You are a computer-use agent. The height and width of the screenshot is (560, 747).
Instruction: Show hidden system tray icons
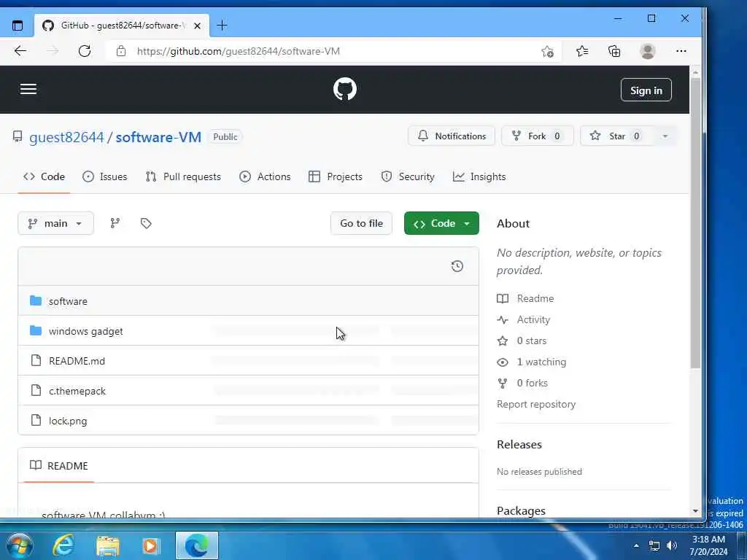tap(636, 545)
